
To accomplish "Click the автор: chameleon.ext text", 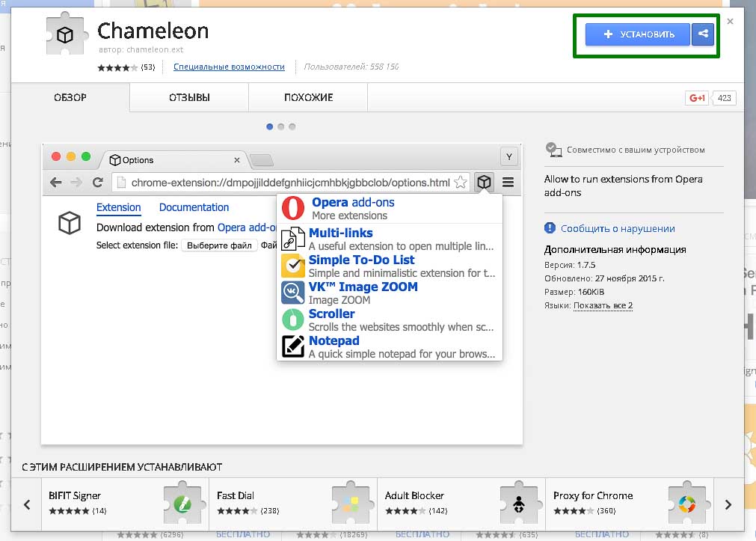I will pos(141,49).
